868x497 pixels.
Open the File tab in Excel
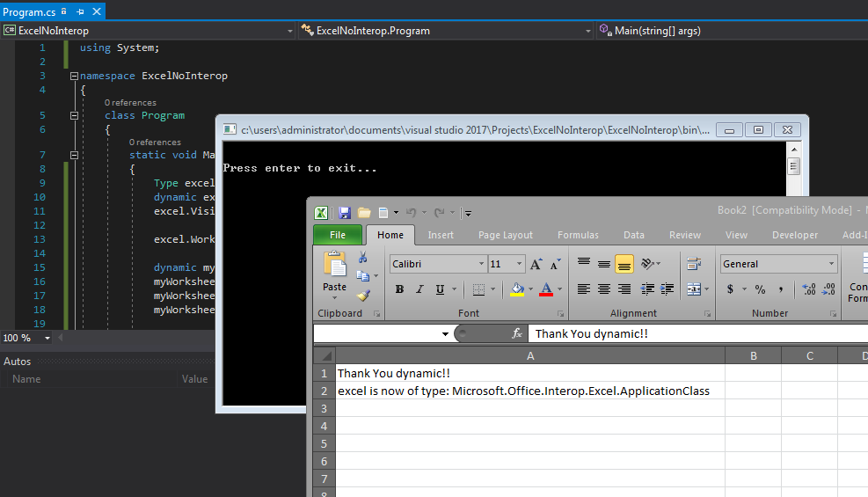click(x=338, y=235)
